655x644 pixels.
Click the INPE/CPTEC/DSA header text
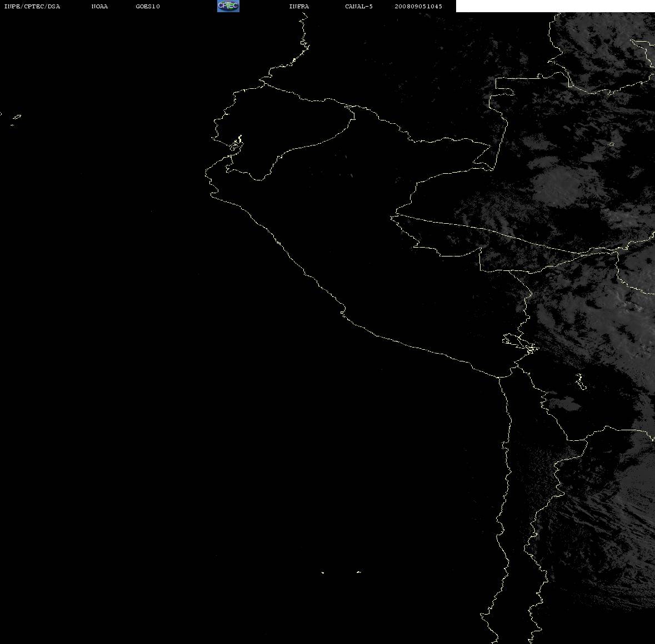(32, 6)
